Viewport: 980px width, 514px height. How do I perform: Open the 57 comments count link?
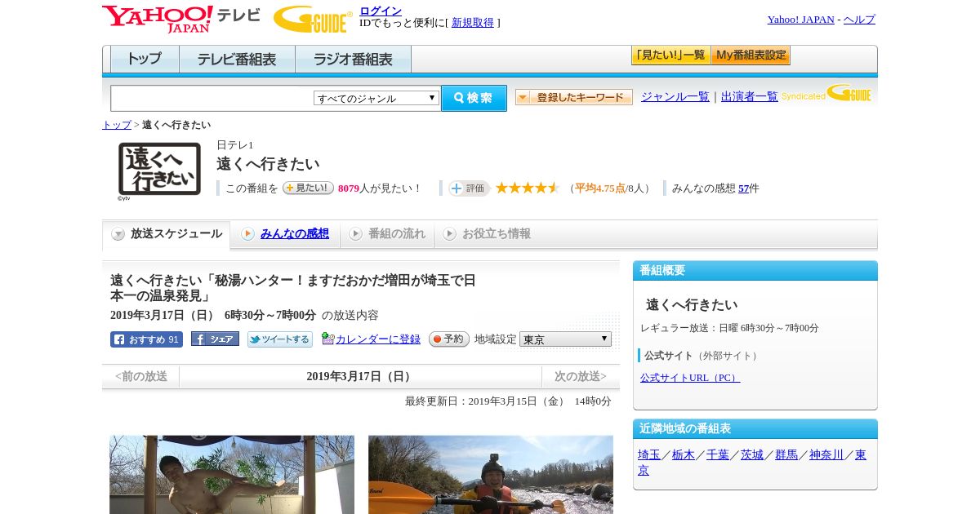[x=743, y=188]
